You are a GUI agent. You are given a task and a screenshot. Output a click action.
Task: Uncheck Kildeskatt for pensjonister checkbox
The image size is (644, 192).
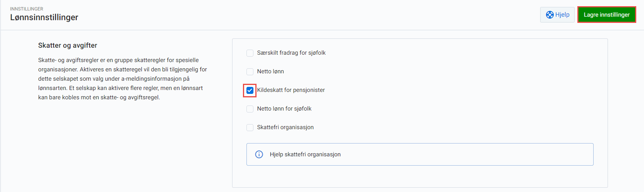(x=250, y=90)
